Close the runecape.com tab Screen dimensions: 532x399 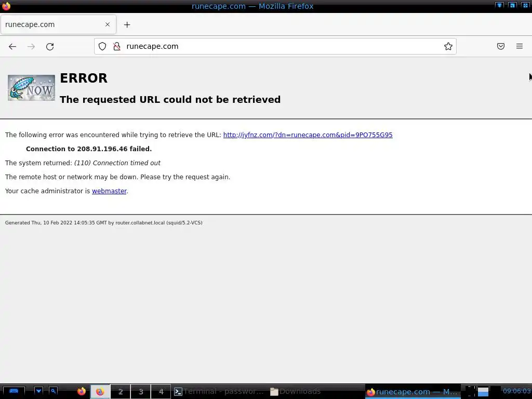pyautogui.click(x=108, y=24)
